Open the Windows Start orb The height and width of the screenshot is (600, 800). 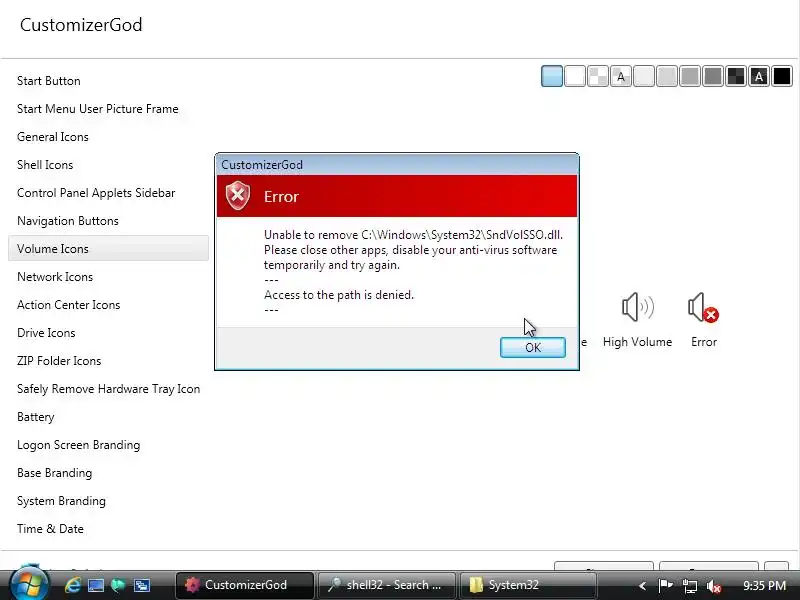[x=29, y=584]
